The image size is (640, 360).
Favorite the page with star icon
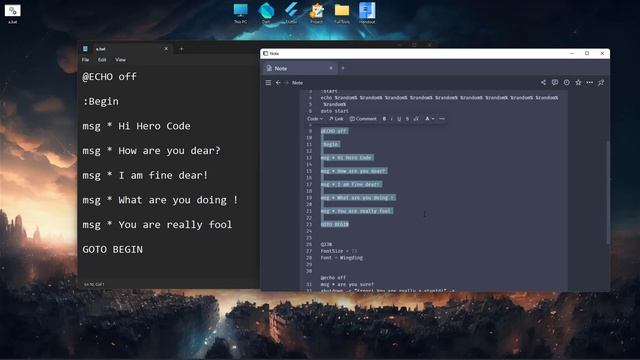tap(578, 82)
